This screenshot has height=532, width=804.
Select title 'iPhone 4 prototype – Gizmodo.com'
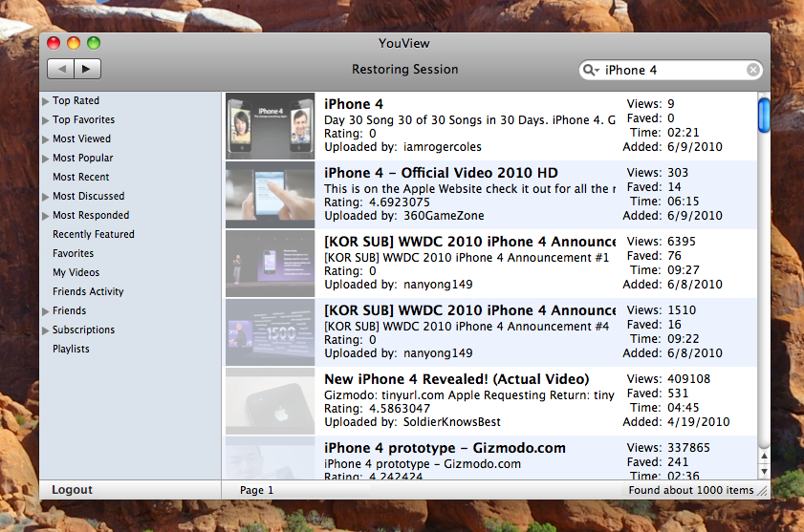click(x=445, y=448)
